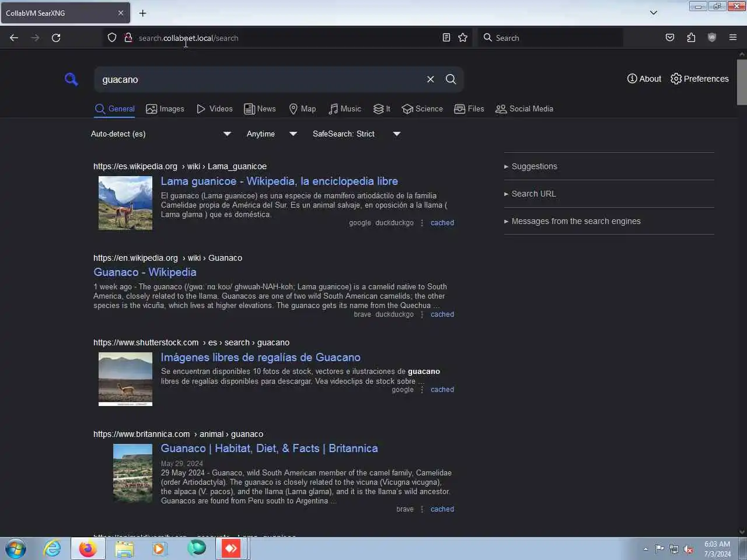This screenshot has width=747, height=560.
Task: Switch to the Social Media tab
Action: coord(524,109)
